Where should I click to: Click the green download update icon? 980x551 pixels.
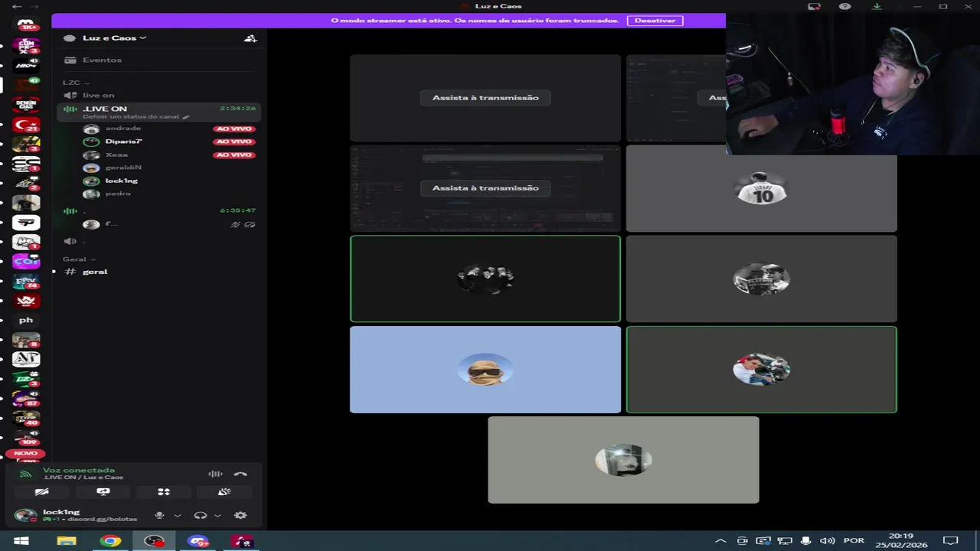(x=877, y=6)
